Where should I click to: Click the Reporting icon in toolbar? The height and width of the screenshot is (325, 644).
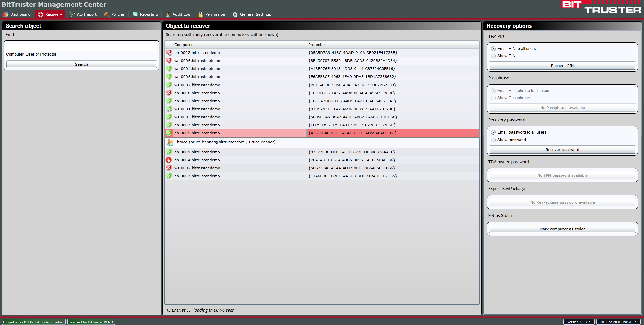[x=135, y=14]
